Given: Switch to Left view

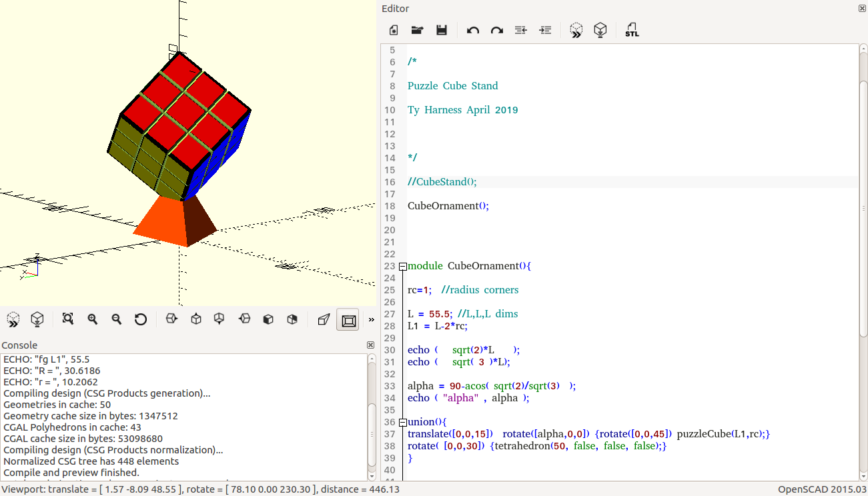Looking at the screenshot, I should point(244,319).
